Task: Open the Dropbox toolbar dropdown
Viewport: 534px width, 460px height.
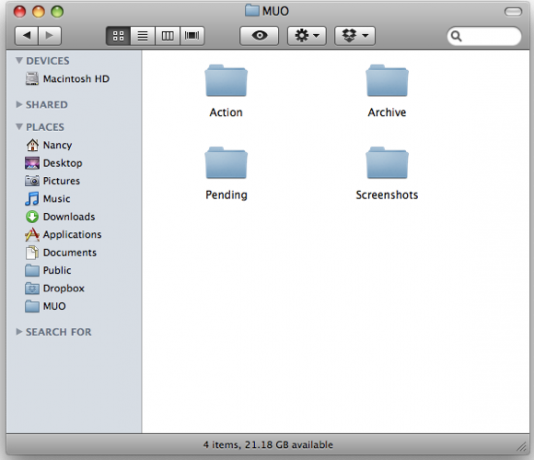Action: (x=355, y=35)
